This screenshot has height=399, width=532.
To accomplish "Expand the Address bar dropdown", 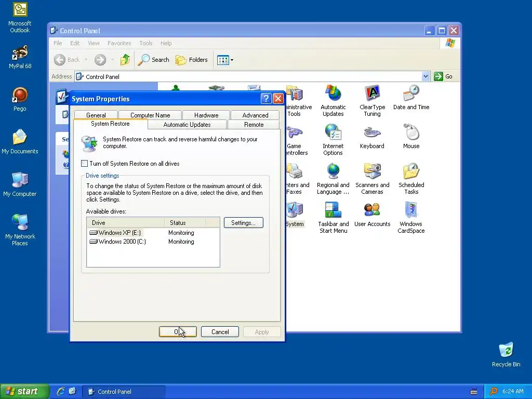I will pos(425,76).
